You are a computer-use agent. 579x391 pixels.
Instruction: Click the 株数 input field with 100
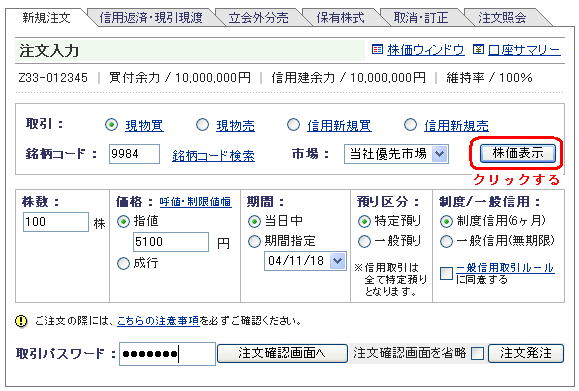coord(56,222)
